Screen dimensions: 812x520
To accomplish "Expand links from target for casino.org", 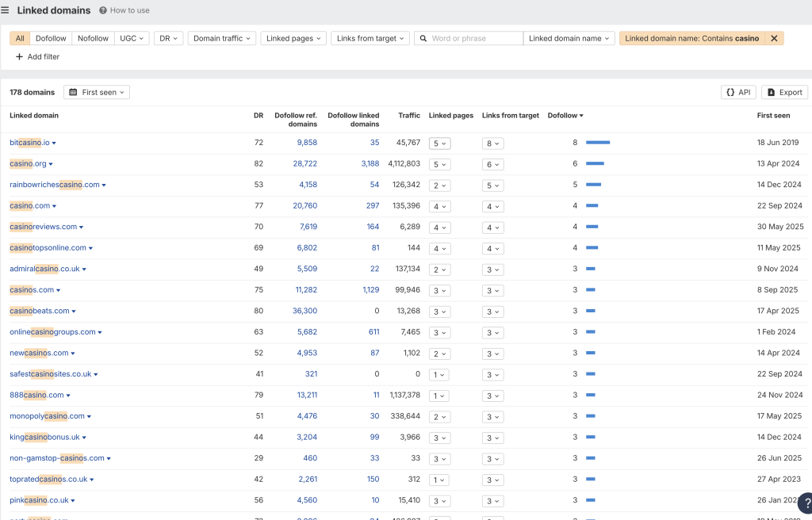I will tap(492, 165).
